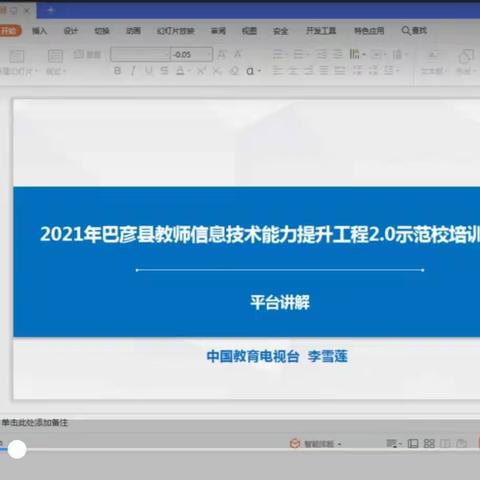
Task: Apply distributed alignment
Action: click(340, 70)
